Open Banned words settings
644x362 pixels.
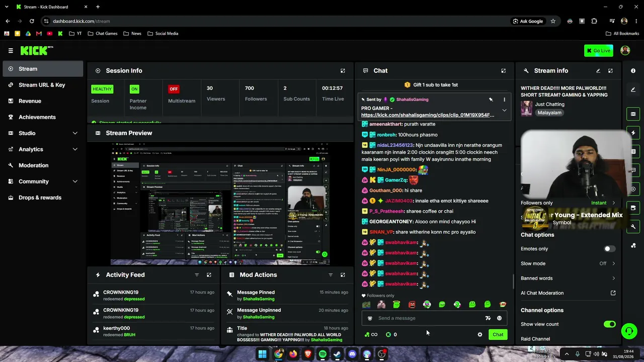coord(569,278)
